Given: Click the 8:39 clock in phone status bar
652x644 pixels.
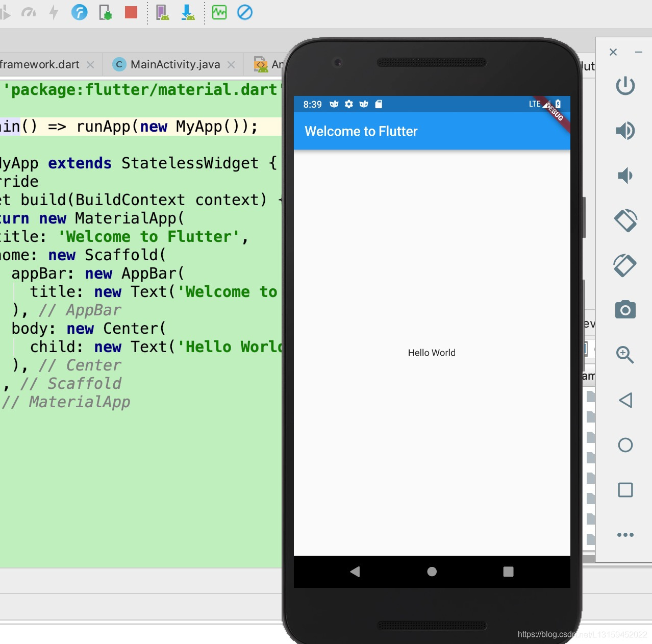Looking at the screenshot, I should (312, 104).
